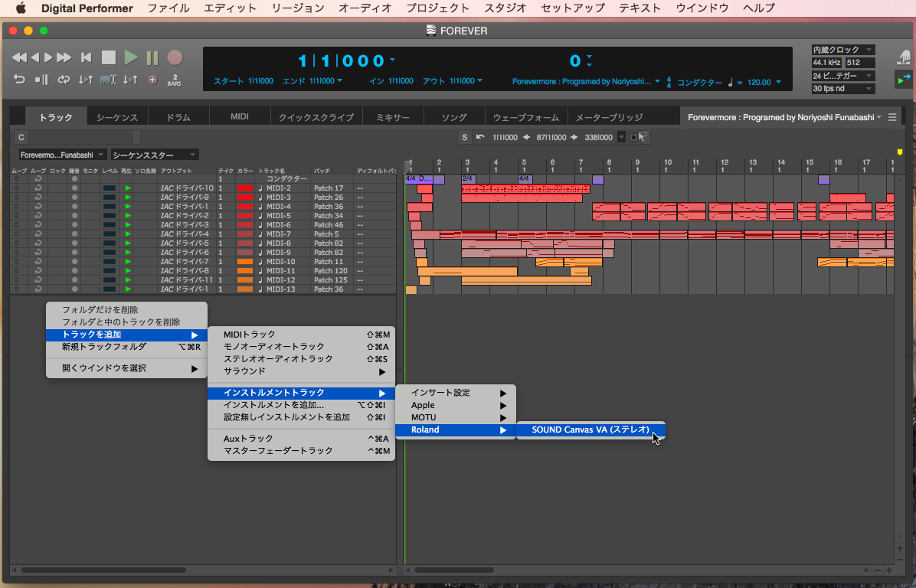Switch to the ミキサー tab

393,117
